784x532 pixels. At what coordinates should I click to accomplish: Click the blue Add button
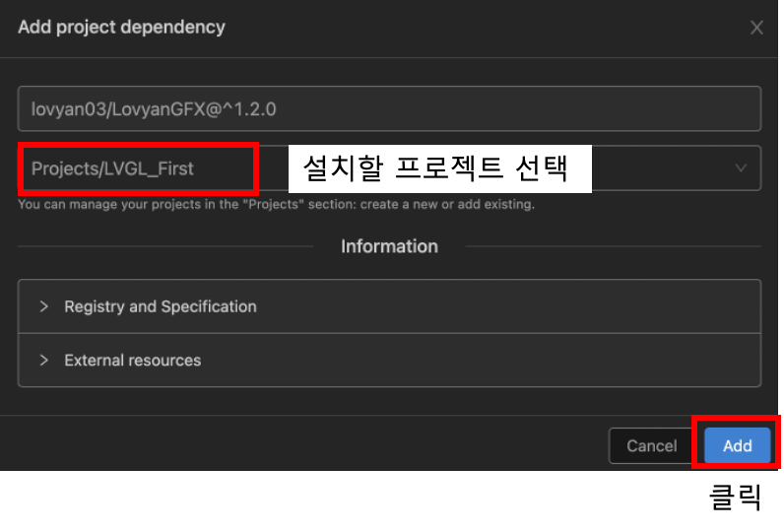click(737, 445)
